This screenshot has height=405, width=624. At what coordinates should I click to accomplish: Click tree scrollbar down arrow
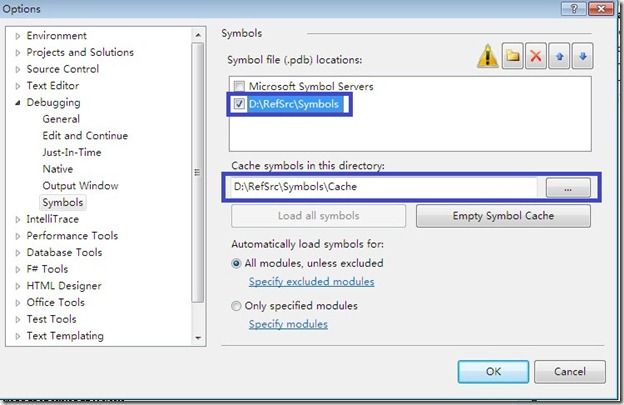coord(198,338)
